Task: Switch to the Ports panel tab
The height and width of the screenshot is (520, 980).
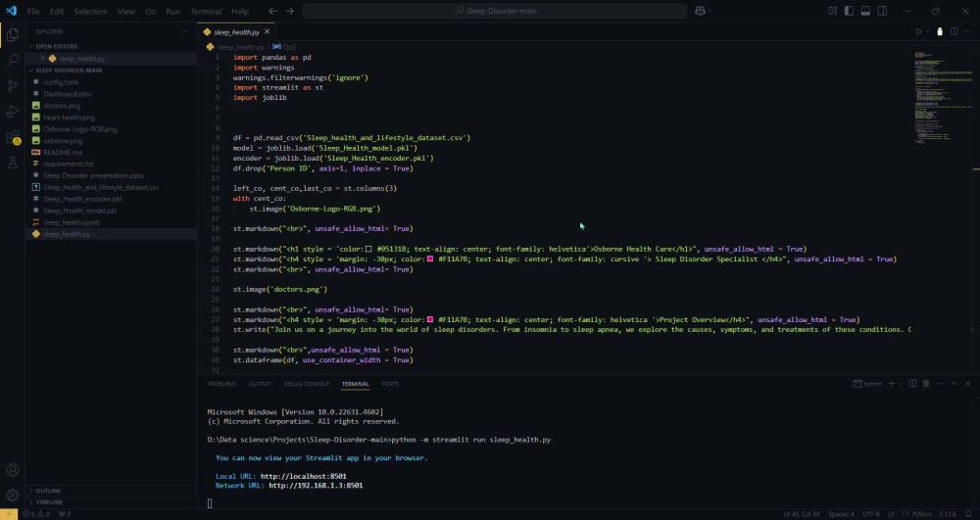Action: click(390, 384)
